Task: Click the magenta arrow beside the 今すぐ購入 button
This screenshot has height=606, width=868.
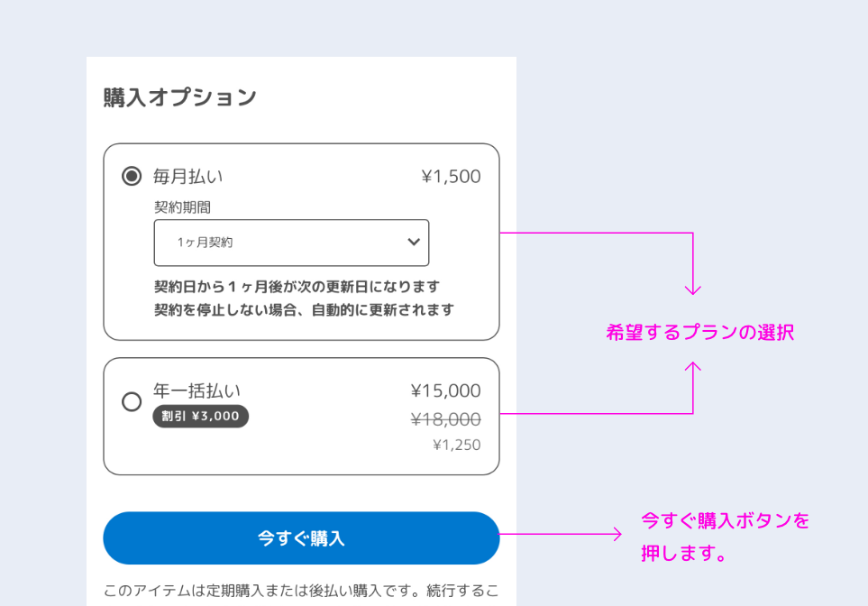Action: 561,534
